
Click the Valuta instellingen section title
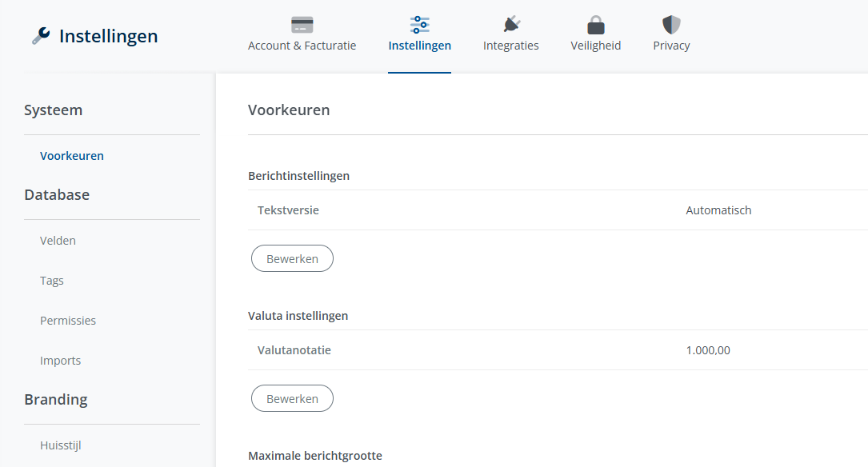click(298, 316)
